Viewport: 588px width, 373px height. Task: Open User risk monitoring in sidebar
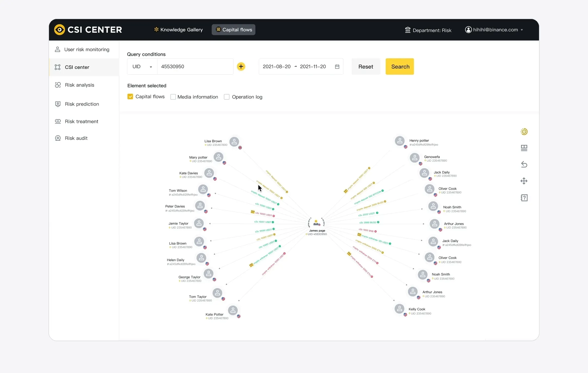coord(84,50)
